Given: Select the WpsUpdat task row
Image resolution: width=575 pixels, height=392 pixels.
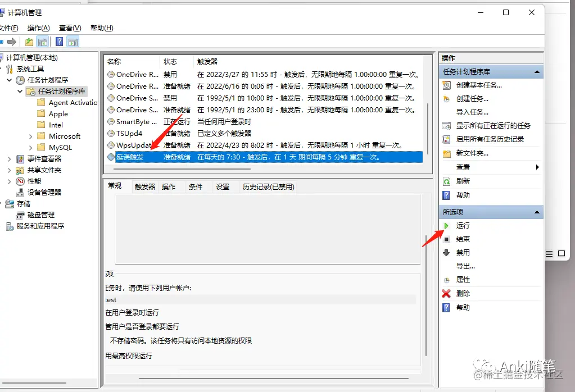Looking at the screenshot, I should click(264, 145).
